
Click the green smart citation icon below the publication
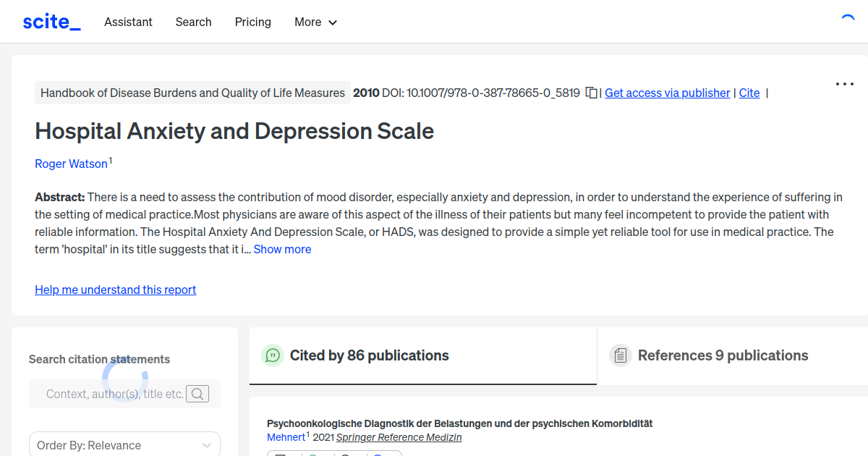312,454
